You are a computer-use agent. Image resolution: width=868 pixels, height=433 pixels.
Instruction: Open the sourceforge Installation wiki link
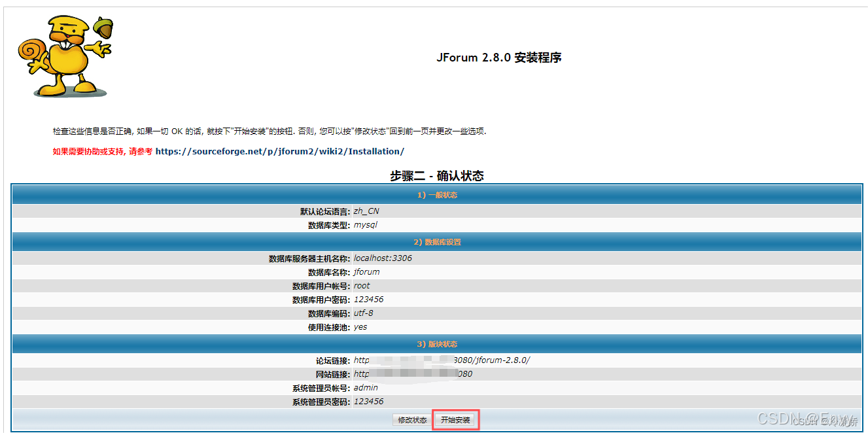[x=280, y=151]
